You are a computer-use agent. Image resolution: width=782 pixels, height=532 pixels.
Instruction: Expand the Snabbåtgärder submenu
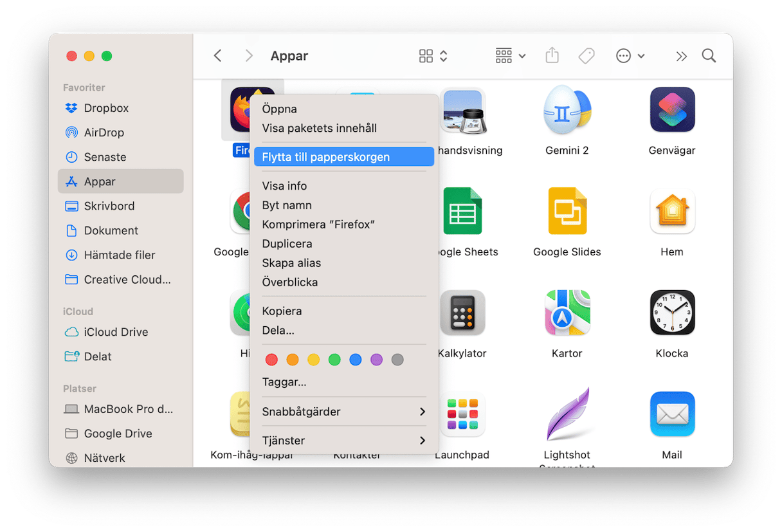click(344, 412)
